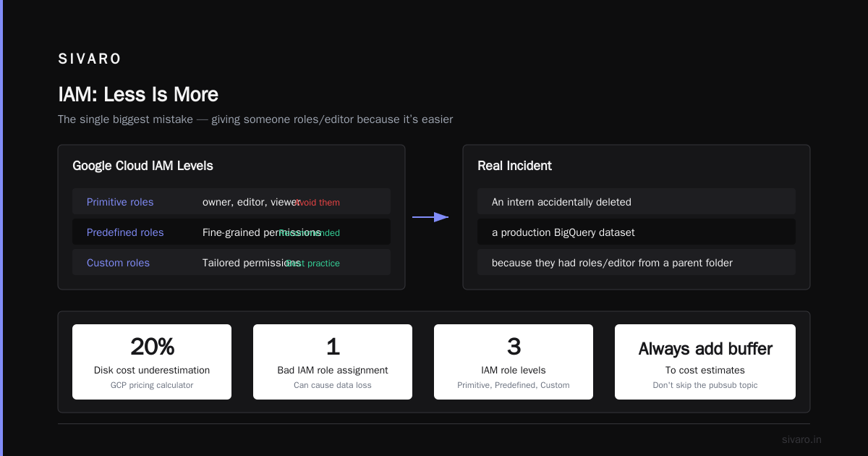Click 'Disk cost underestimation' label
The width and height of the screenshot is (868, 456).
click(x=152, y=370)
